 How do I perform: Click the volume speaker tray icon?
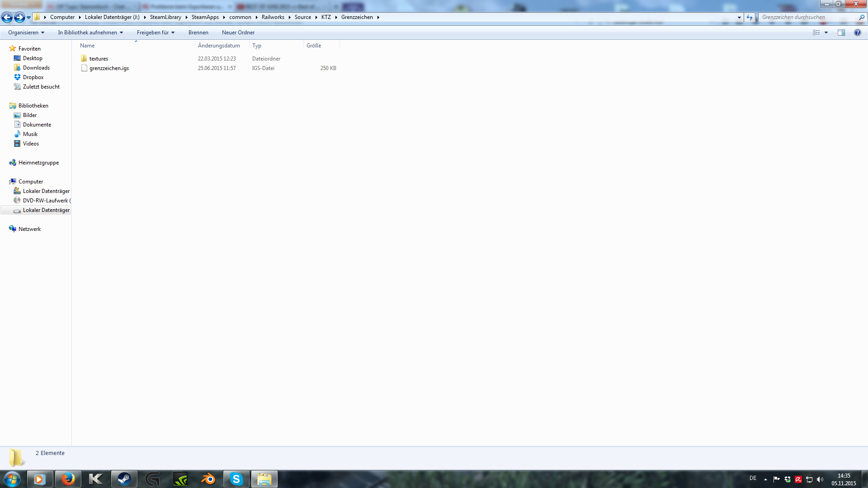820,479
